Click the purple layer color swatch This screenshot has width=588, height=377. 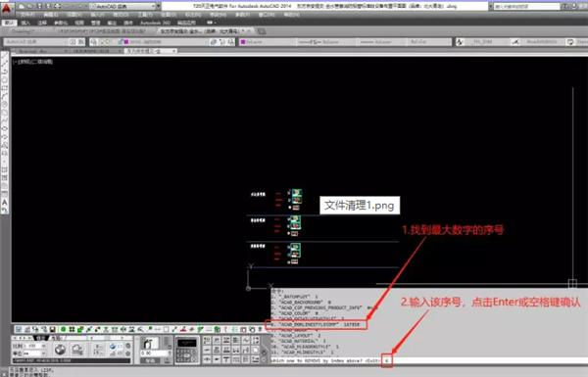tap(126, 42)
